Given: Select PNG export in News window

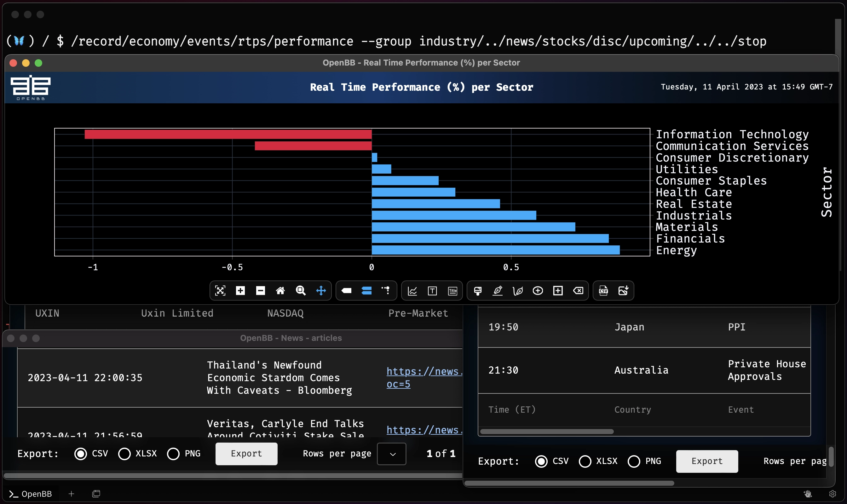Looking at the screenshot, I should 173,454.
